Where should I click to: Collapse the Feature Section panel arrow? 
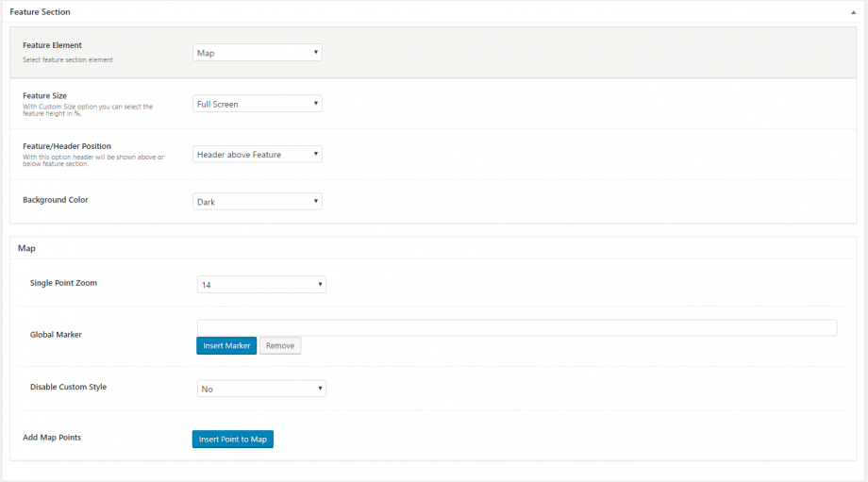[x=853, y=12]
